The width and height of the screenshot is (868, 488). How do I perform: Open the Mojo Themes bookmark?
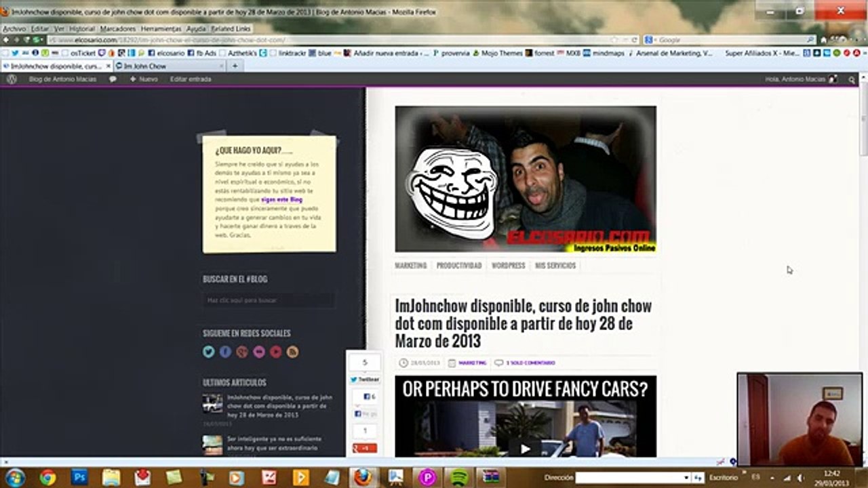point(498,53)
